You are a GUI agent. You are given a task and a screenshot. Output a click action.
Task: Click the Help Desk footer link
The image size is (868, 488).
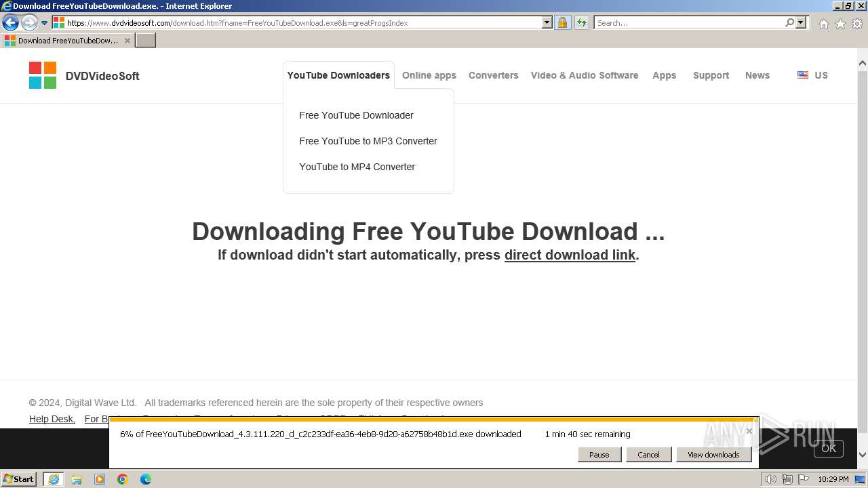(x=52, y=419)
